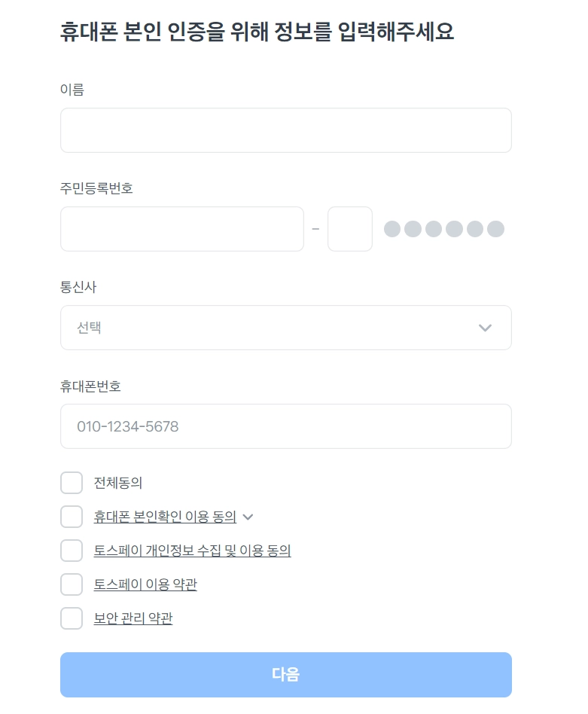The height and width of the screenshot is (714, 588).
Task: Click the chevron arrow in 통신사 field
Action: point(485,328)
